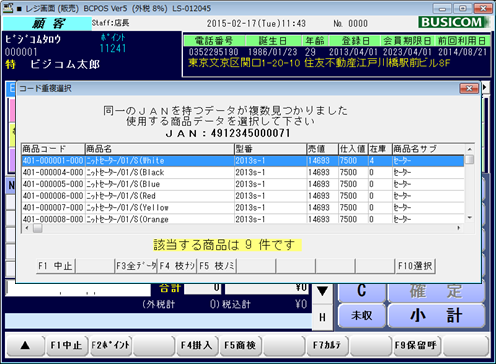Image resolution: width=496 pixels, height=364 pixels.
Task: Click the 商品コード column header
Action: pyautogui.click(x=53, y=149)
